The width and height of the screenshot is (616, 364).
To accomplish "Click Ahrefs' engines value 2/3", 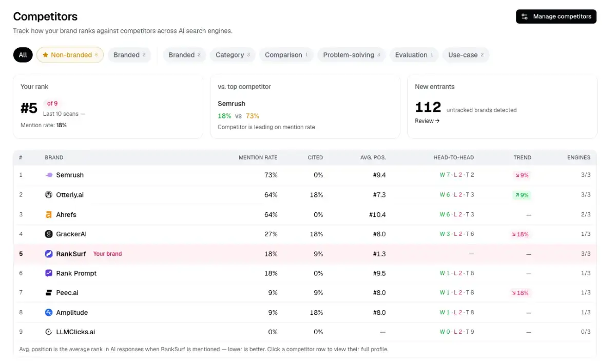I will 586,214.
